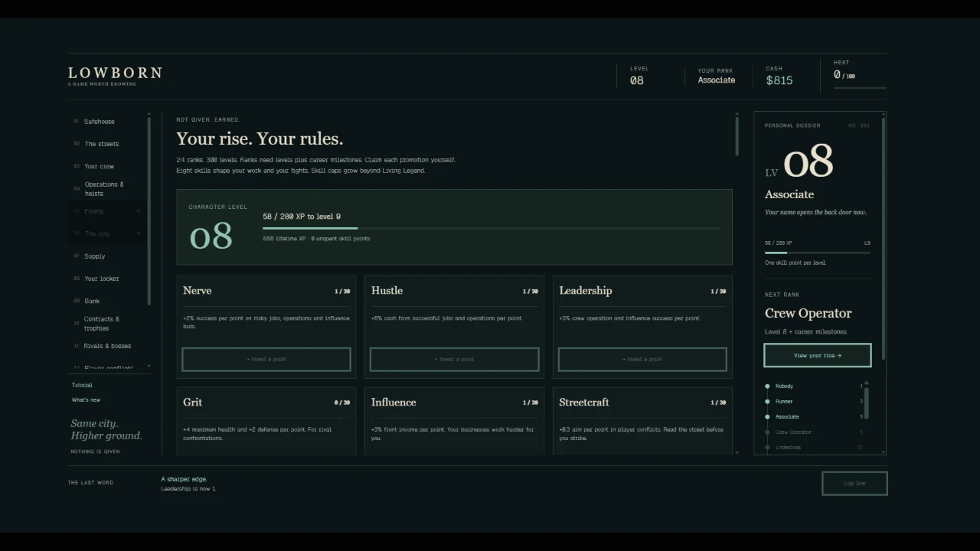Viewport: 980px width, 551px height.
Task: Invest a point in Leadership
Action: point(642,359)
